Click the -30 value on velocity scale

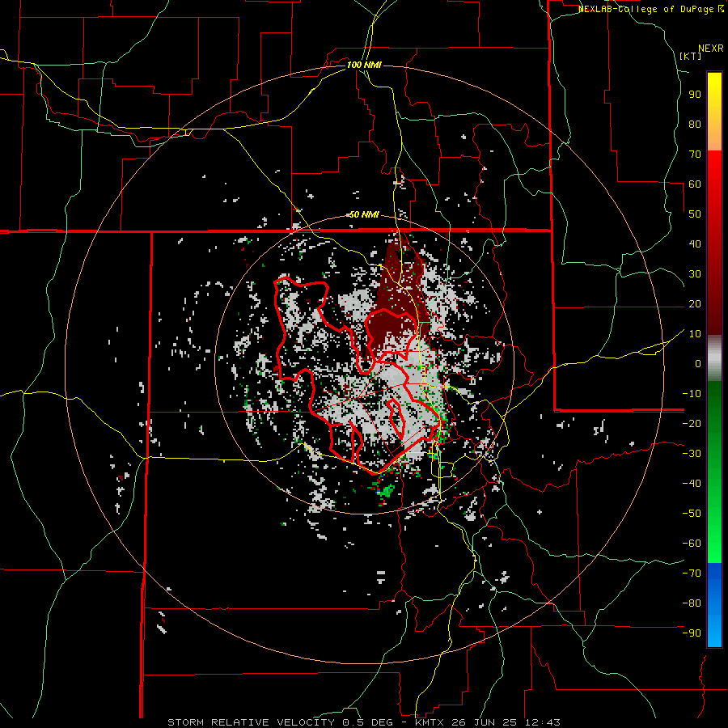tap(692, 454)
